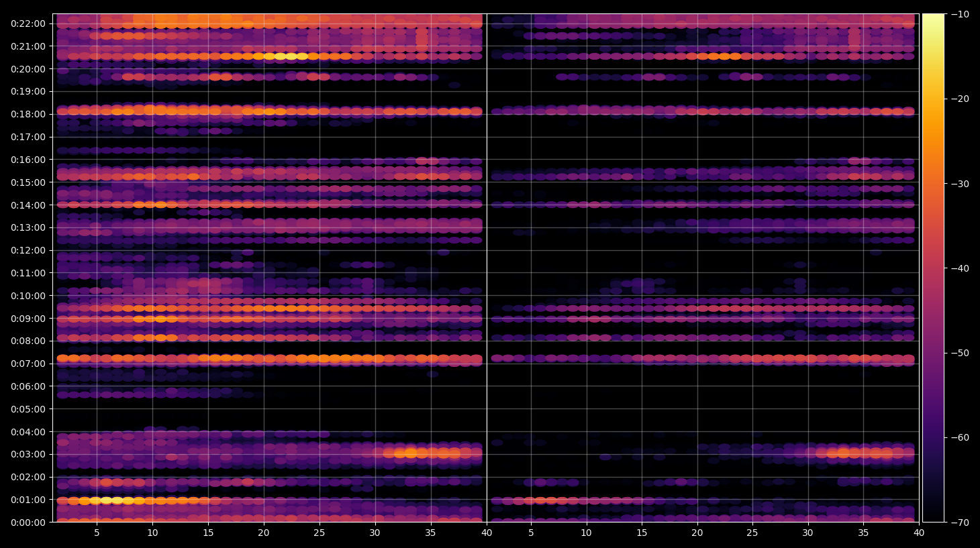Select the 0:06:00 time axis label
Viewport: 980px width, 548px height.
(28, 386)
